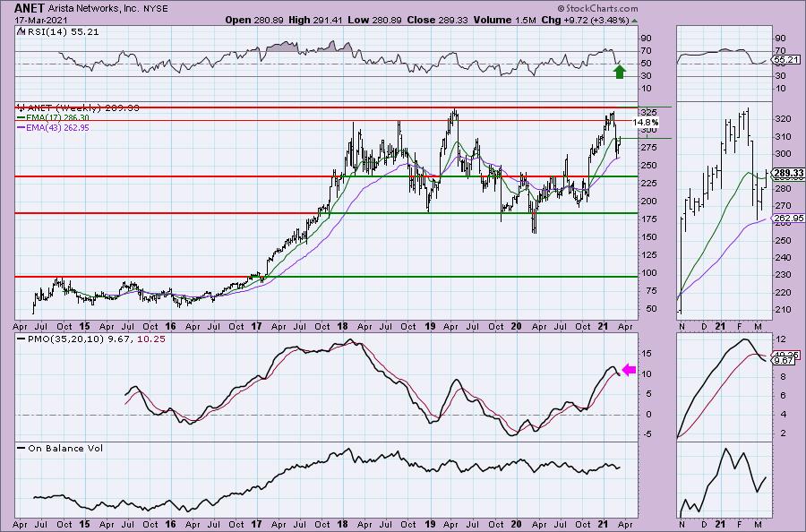Click the 18 year marker on price axis
This screenshot has height=532, width=806.
pyautogui.click(x=343, y=326)
